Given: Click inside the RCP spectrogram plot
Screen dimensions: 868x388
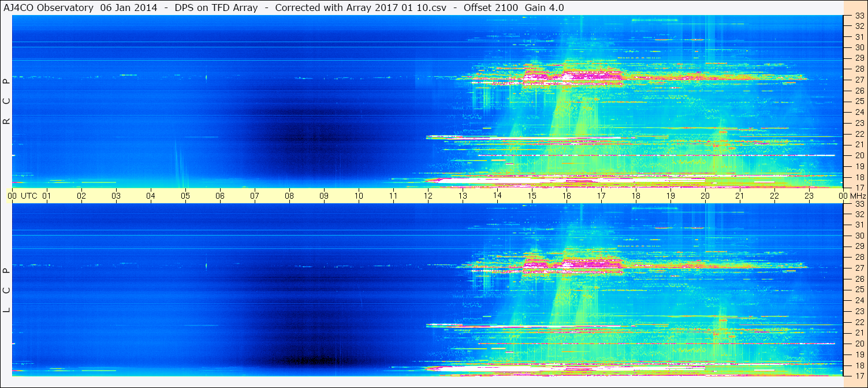Looking at the screenshot, I should (427, 102).
